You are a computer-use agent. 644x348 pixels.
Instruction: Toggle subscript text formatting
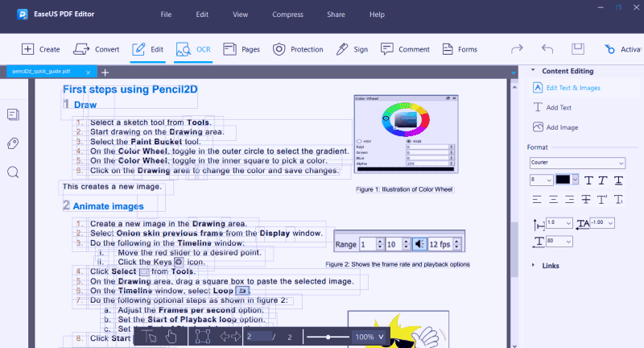[x=618, y=200]
